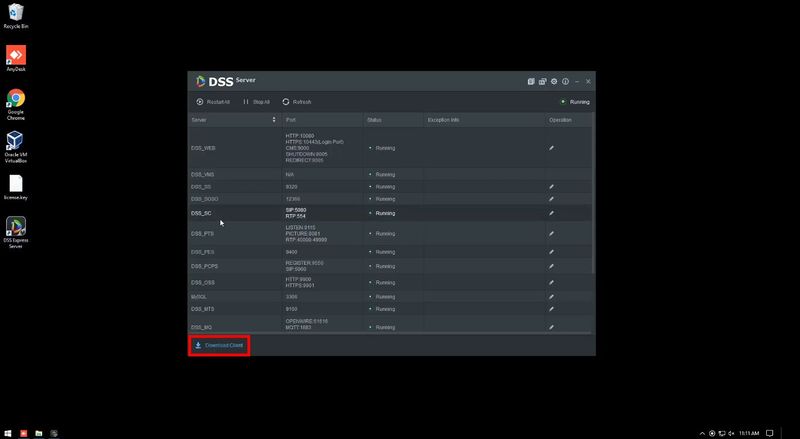This screenshot has width=800, height=439.
Task: Select the DSS_PCPS row name
Action: [204, 266]
